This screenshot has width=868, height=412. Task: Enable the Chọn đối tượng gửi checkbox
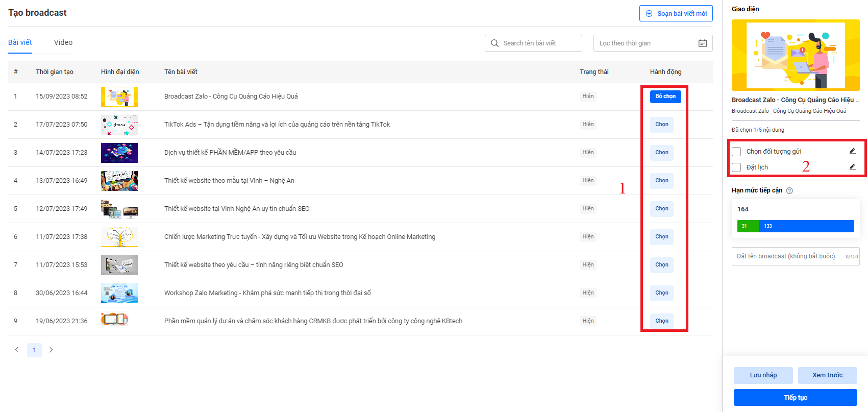point(736,152)
